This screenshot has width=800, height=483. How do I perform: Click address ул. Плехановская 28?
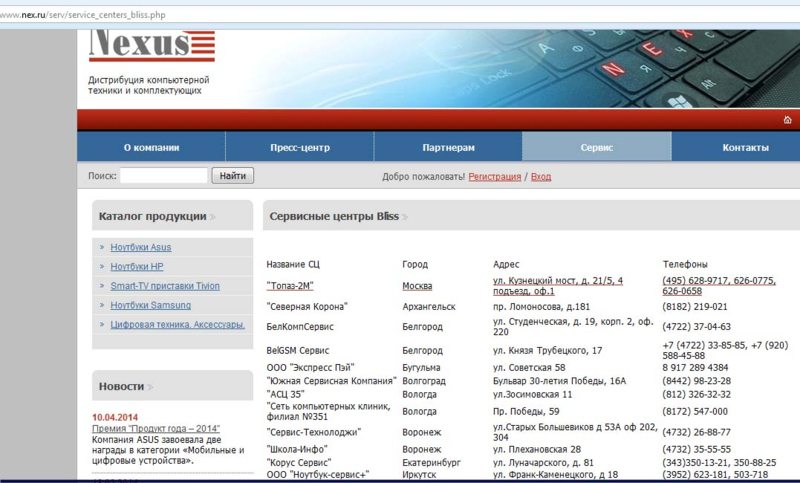pyautogui.click(x=537, y=449)
